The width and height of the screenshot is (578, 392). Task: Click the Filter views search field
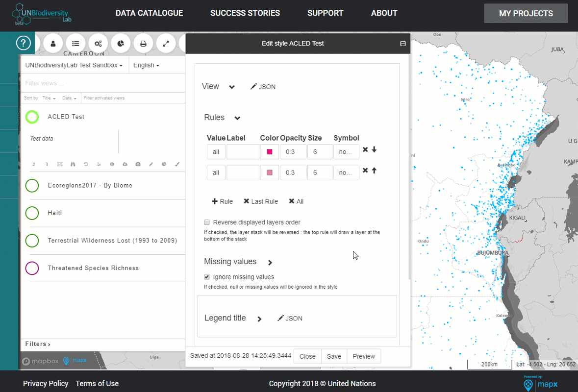point(103,83)
